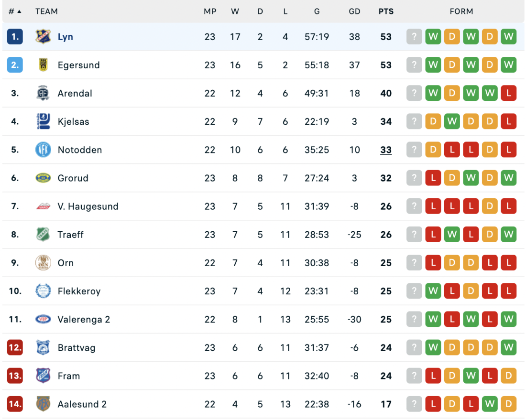
Task: Click the Valerenga 2 club logo
Action: pyautogui.click(x=43, y=319)
